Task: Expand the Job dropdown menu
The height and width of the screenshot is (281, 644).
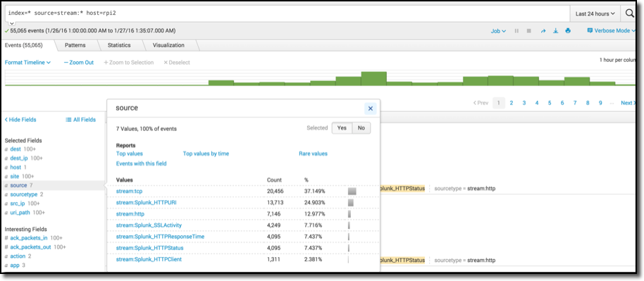Action: 498,31
